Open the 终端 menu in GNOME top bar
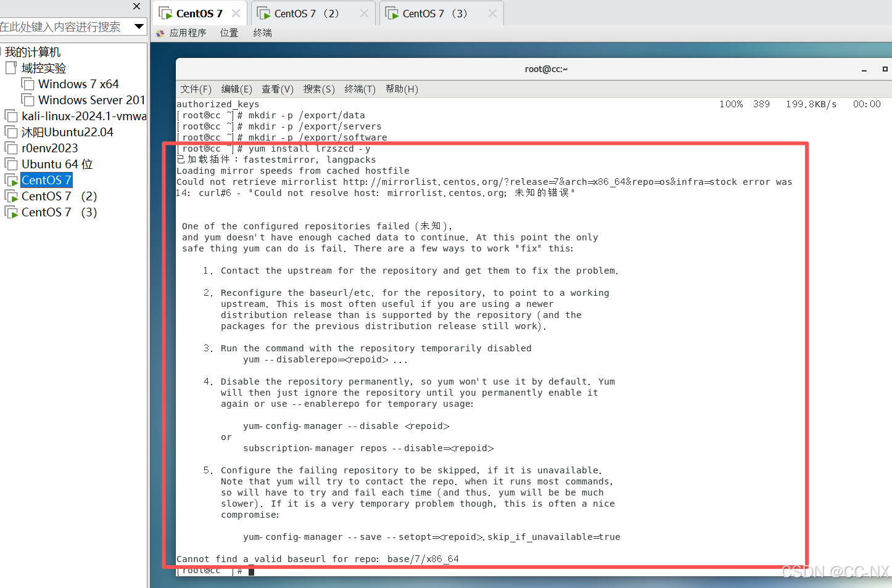 coord(262,33)
